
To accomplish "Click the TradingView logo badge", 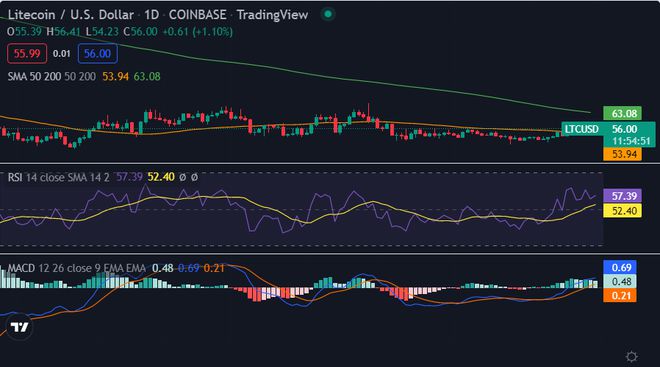I will 19,327.
